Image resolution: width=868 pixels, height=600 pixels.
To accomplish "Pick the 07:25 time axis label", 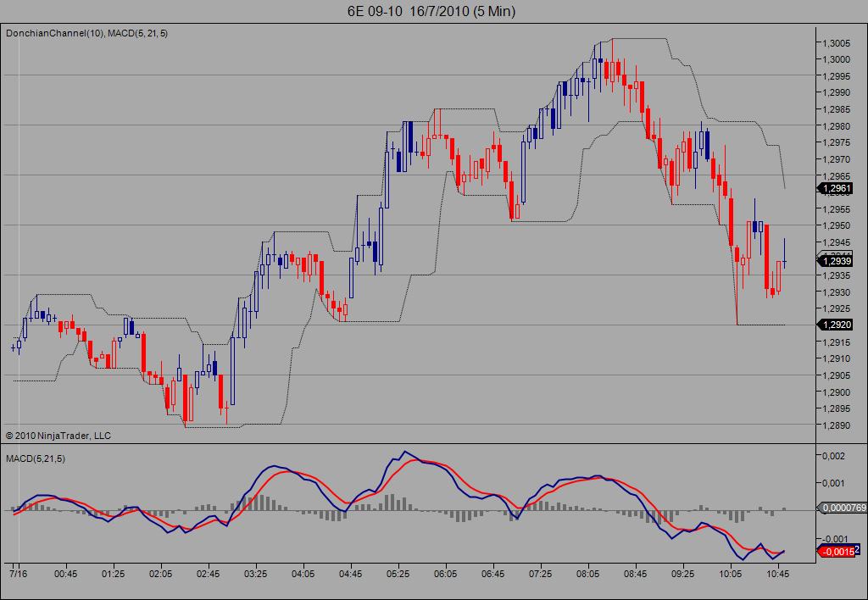I will tap(540, 574).
